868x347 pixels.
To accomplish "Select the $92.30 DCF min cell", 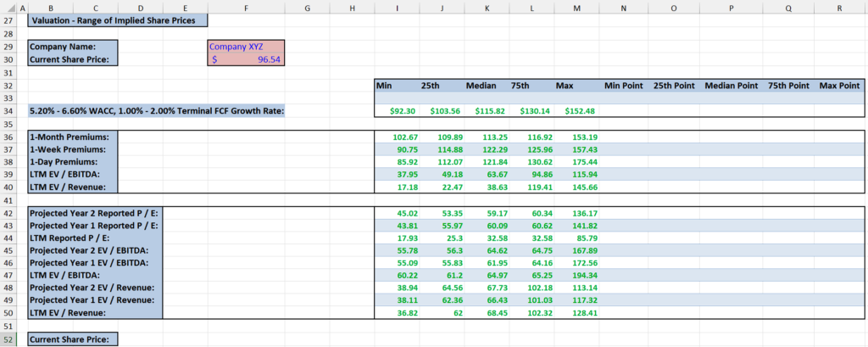I will point(397,111).
